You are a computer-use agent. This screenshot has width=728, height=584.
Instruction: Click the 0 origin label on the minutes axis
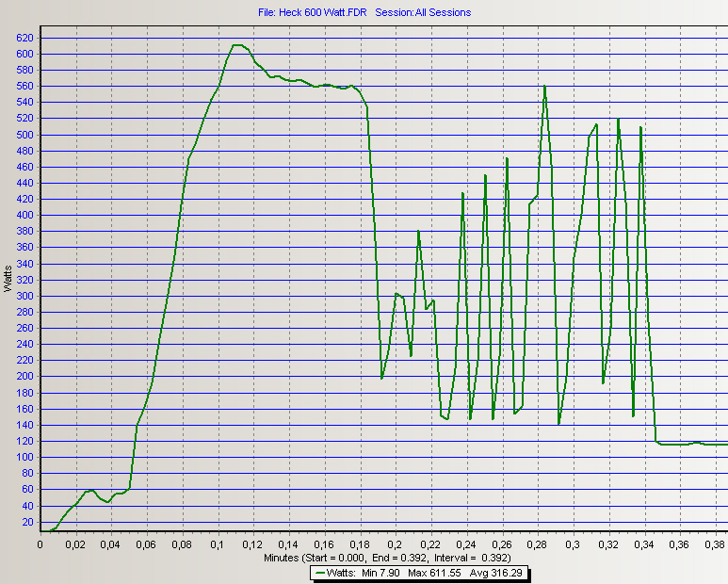(40, 543)
